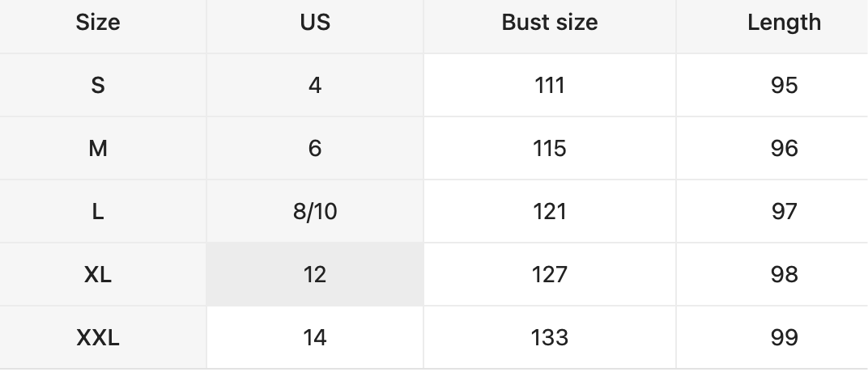Screen dimensions: 868x372
Task: Click the bust size 111 cell
Action: tap(550, 85)
